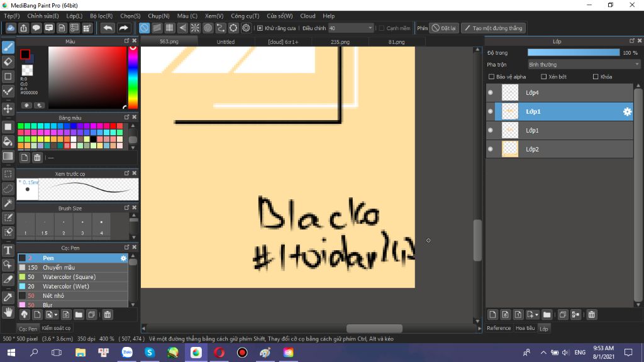
Task: Undock the Lớp layers panel
Action: coord(631,41)
